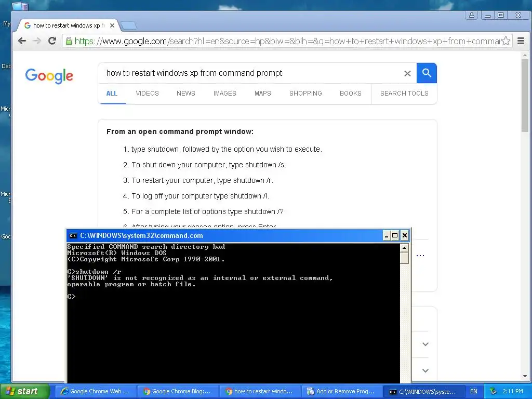This screenshot has height=399, width=532.
Task: Click Chrome's forward arrow button
Action: point(37,41)
